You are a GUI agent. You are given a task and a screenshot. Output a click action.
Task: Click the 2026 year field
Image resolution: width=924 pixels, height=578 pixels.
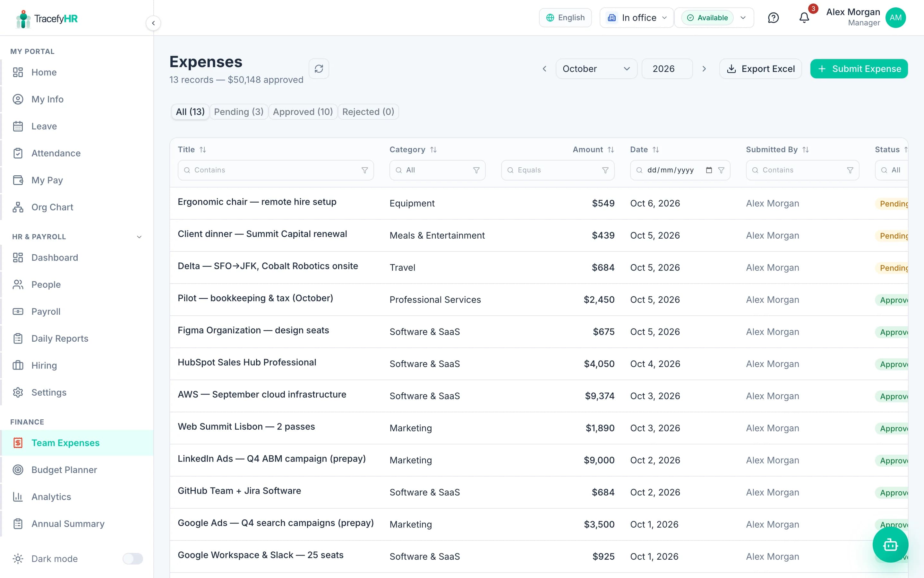pos(667,69)
